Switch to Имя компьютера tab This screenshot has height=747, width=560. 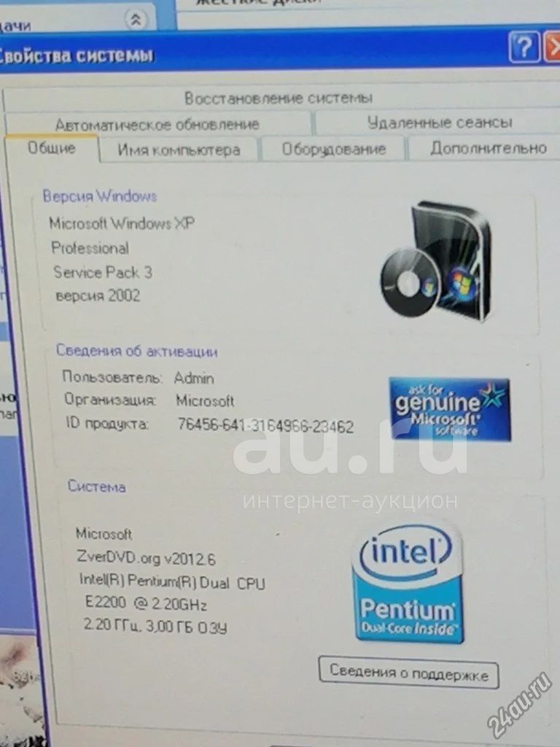(x=179, y=150)
